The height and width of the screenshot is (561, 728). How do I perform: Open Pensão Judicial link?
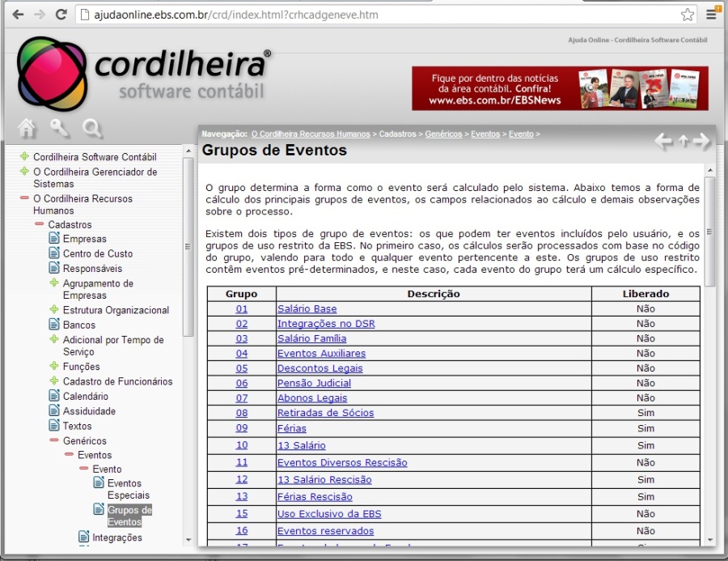click(314, 383)
